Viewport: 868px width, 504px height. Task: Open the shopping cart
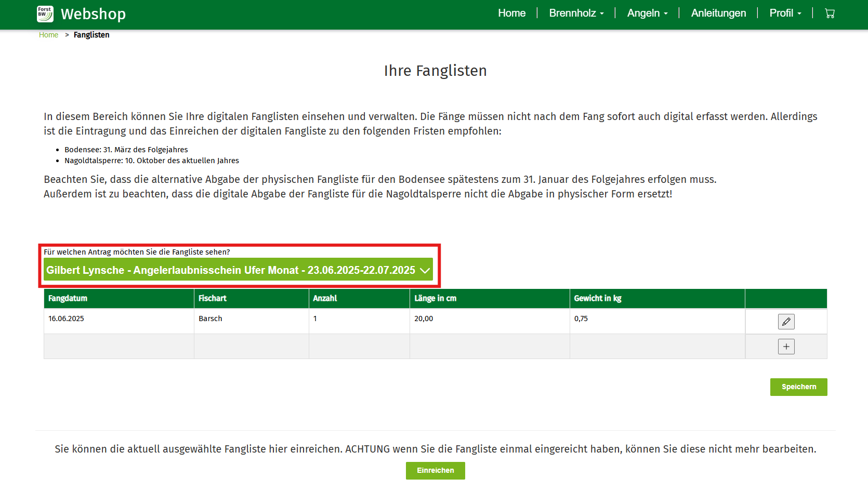click(x=830, y=14)
